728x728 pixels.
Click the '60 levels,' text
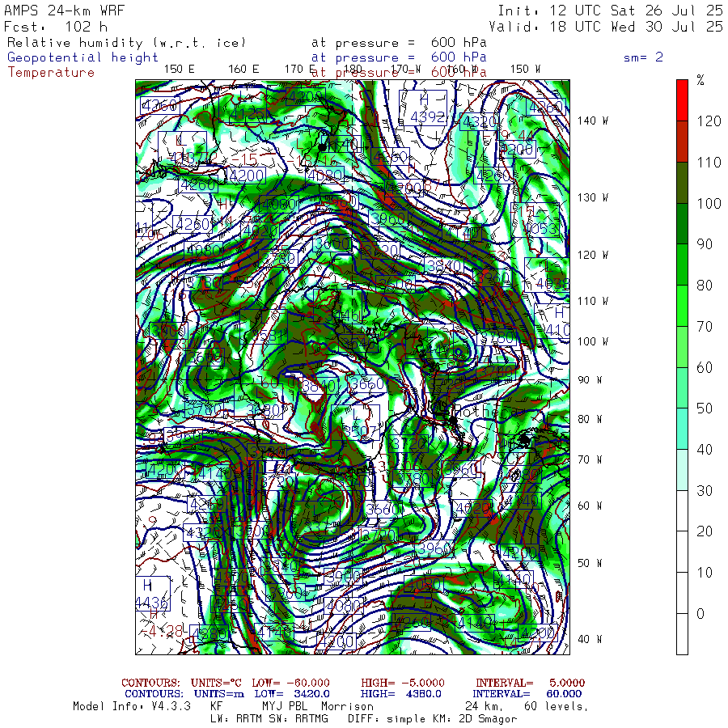coord(557,707)
